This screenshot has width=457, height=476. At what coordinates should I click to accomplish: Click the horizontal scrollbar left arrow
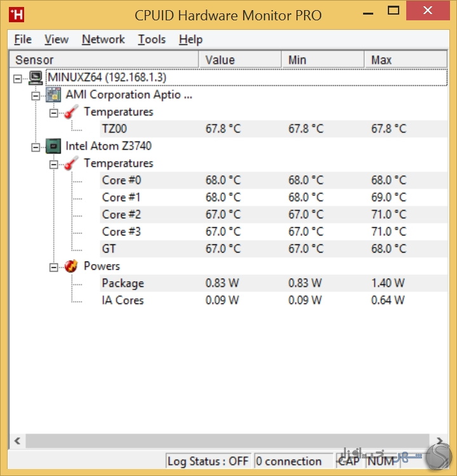(x=17, y=441)
